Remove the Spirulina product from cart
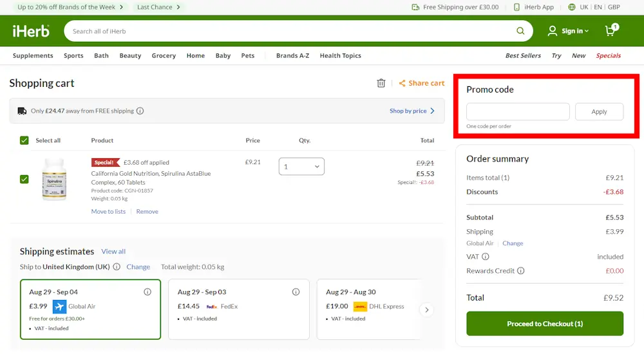Viewport: 644px width, 354px height. (147, 212)
